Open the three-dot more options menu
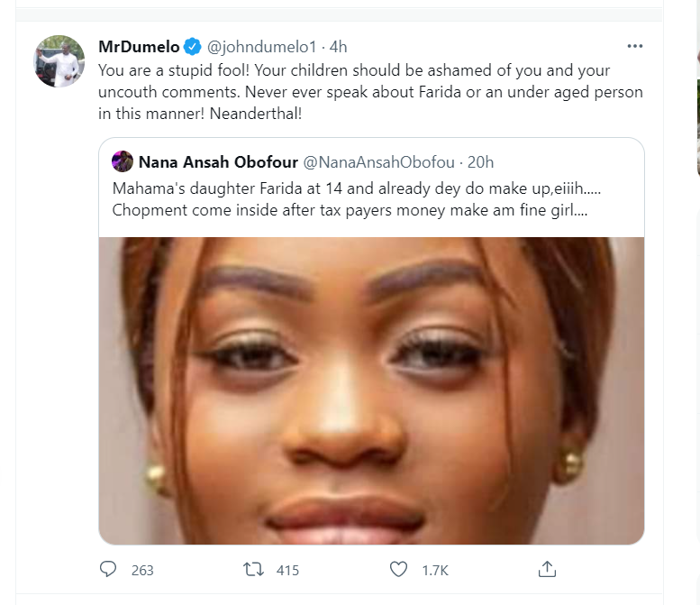The width and height of the screenshot is (700, 605). pos(635,46)
